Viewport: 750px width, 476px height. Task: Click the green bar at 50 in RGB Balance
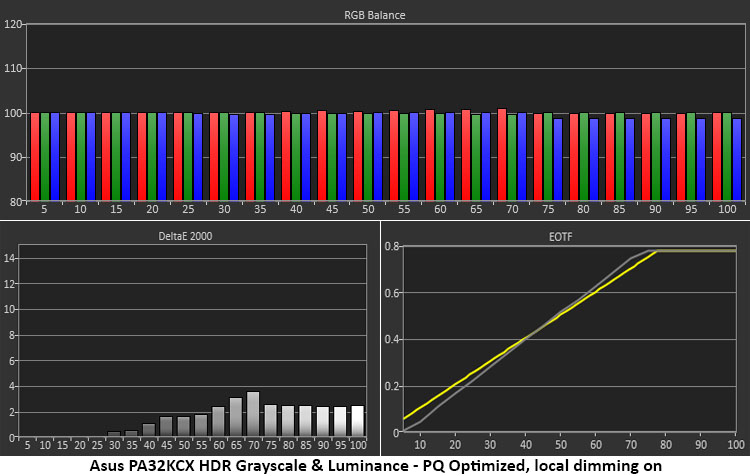click(368, 157)
